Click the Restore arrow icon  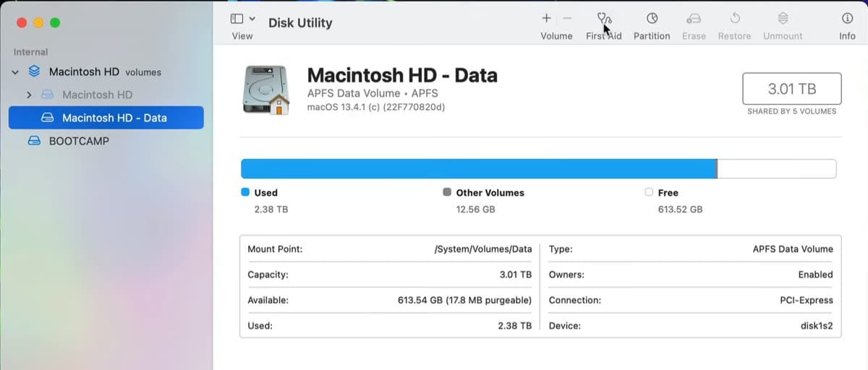pos(734,18)
